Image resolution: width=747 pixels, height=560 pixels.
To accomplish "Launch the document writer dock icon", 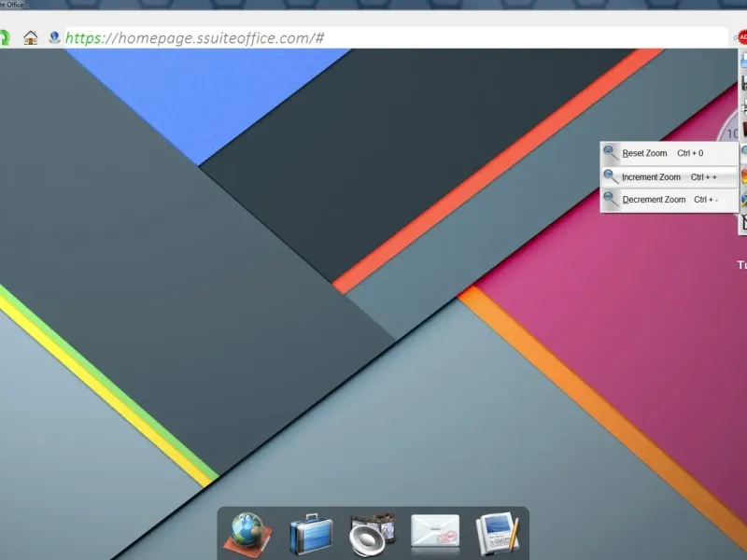I will point(498,534).
